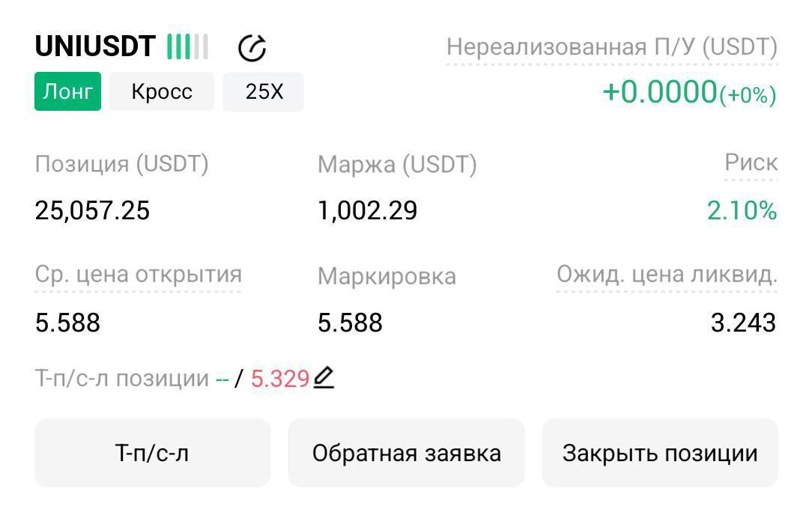Click the green strength bars indicator
Image resolution: width=812 pixels, height=515 pixels.
(186, 46)
